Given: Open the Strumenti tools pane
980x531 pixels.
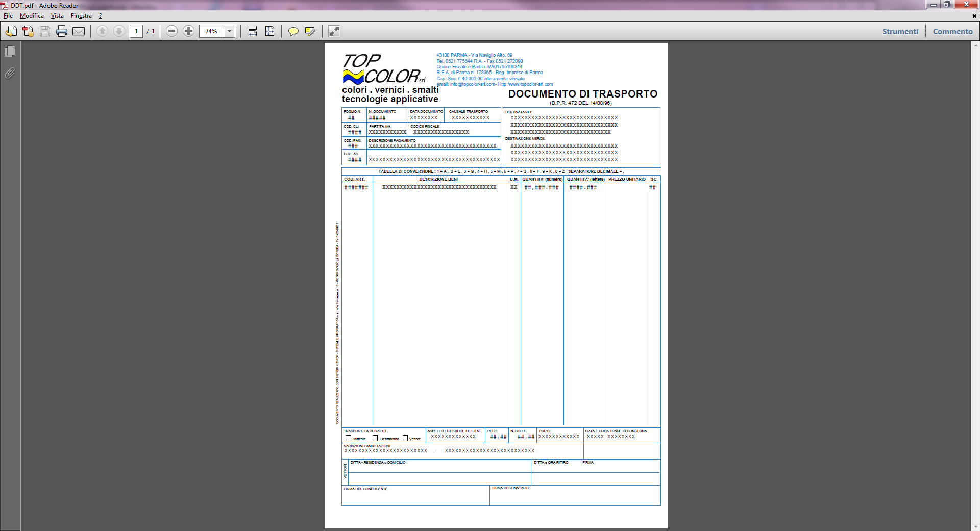Looking at the screenshot, I should click(x=900, y=31).
